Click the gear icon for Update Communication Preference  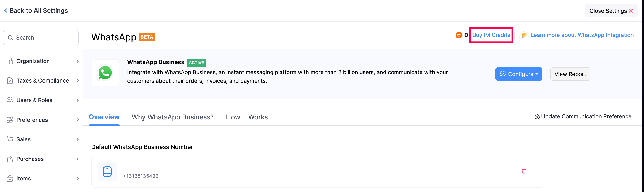tap(537, 116)
